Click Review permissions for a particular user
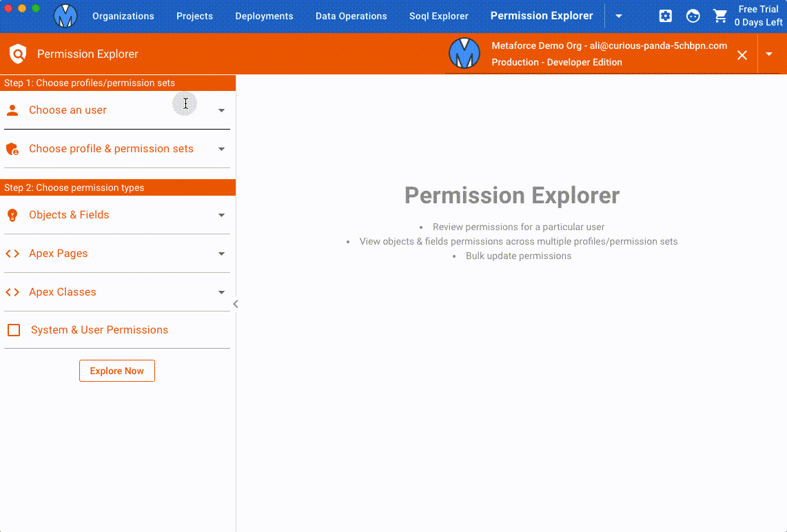 tap(518, 227)
